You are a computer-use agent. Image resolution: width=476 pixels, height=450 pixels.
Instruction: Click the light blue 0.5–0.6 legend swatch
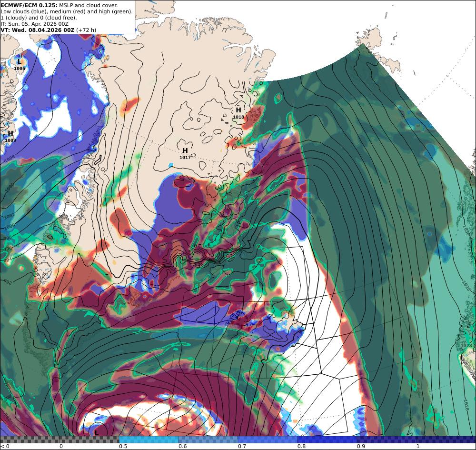click(149, 440)
